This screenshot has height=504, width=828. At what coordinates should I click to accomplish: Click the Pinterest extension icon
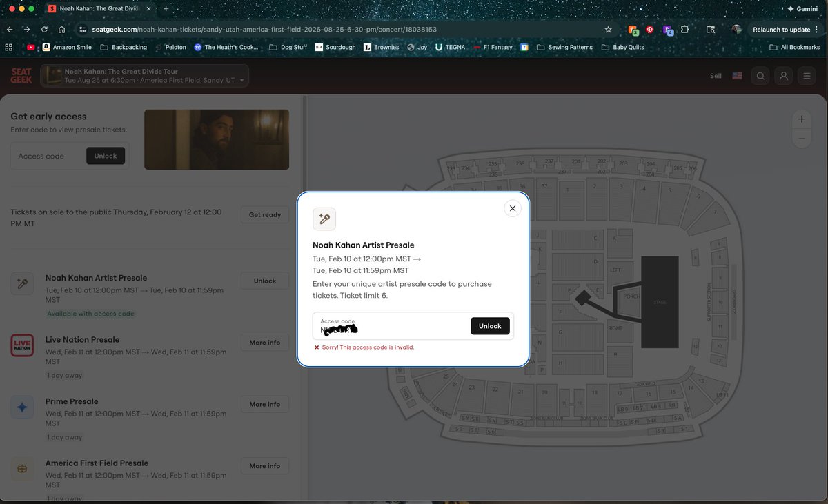649,30
